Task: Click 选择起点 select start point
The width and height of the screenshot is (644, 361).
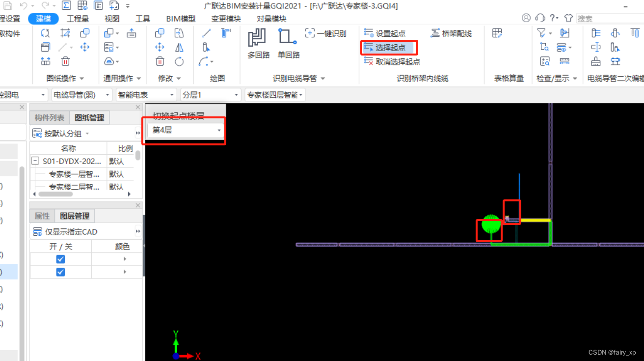Action: coord(385,48)
